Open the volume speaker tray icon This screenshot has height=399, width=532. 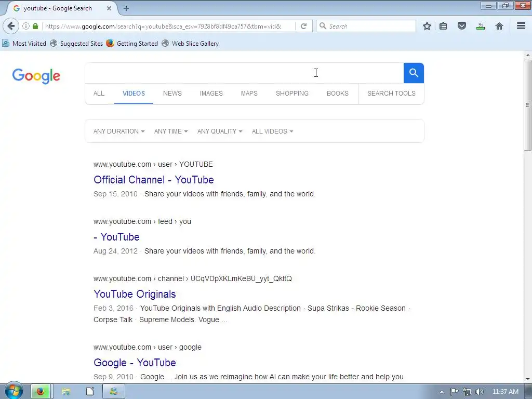pos(479,392)
